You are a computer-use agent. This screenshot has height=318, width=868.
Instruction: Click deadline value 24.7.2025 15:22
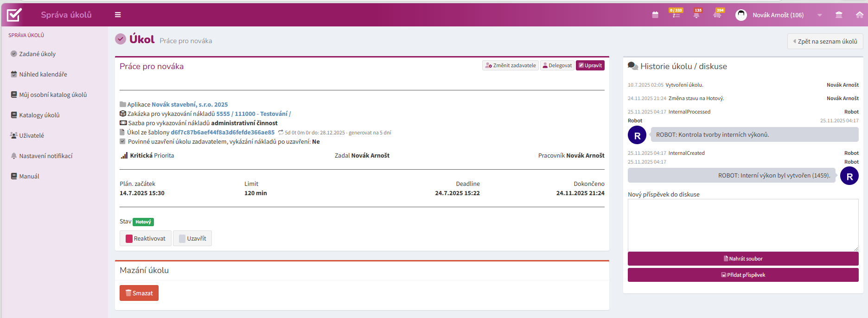[x=457, y=193]
